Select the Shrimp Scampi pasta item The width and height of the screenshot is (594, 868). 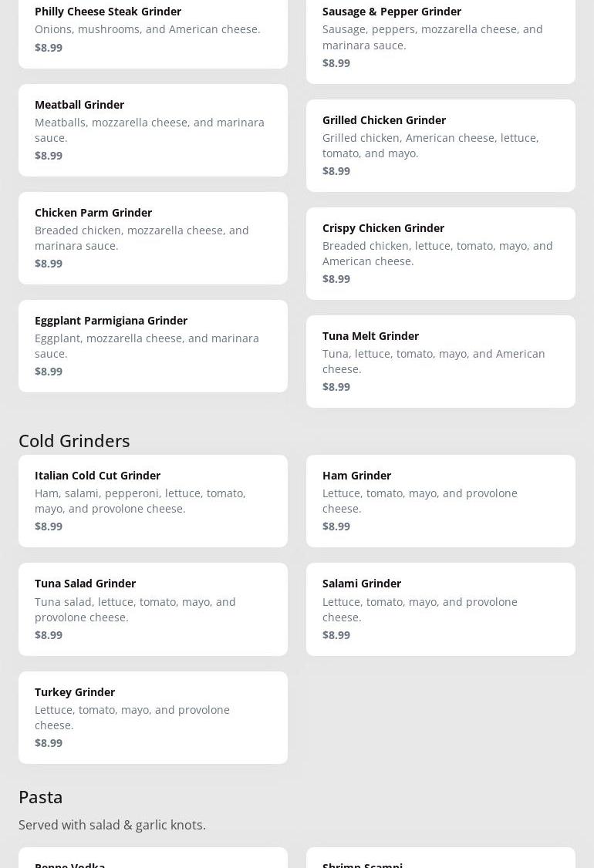tap(440, 858)
